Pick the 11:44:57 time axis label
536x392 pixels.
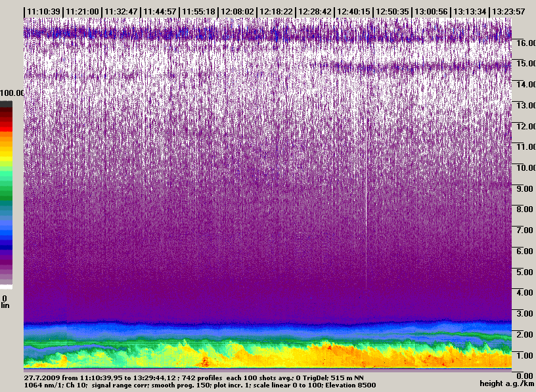click(x=160, y=12)
